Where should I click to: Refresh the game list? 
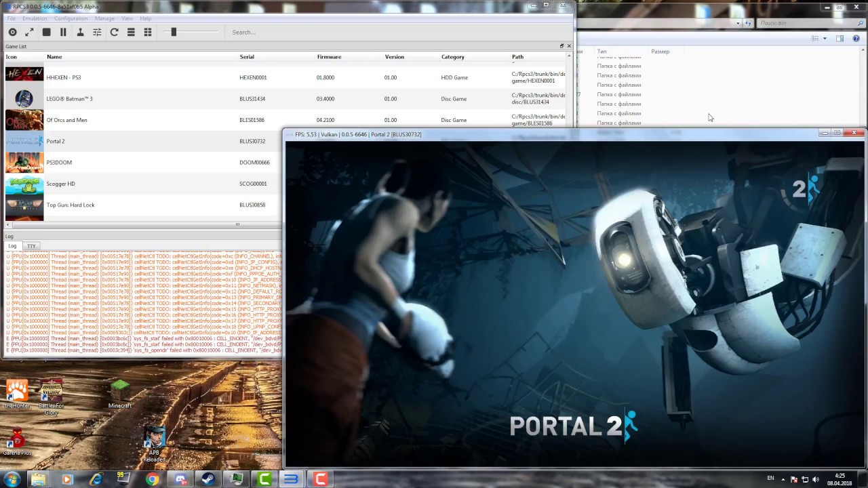(x=114, y=32)
